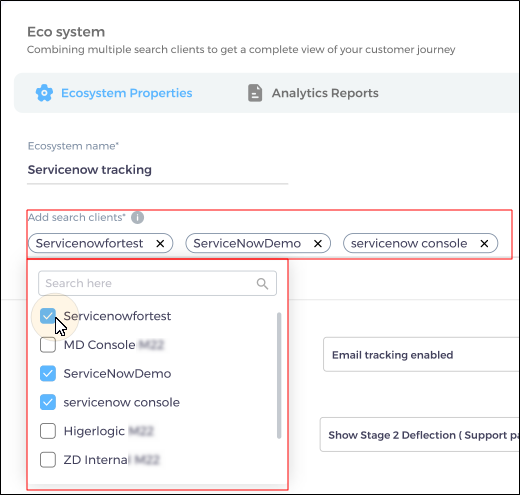Click the magnifier icon in the search box
Viewport: 520px width, 495px height.
tap(262, 284)
